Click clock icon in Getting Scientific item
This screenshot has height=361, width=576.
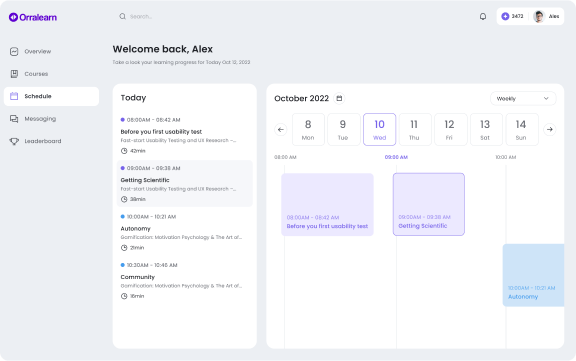[124, 199]
